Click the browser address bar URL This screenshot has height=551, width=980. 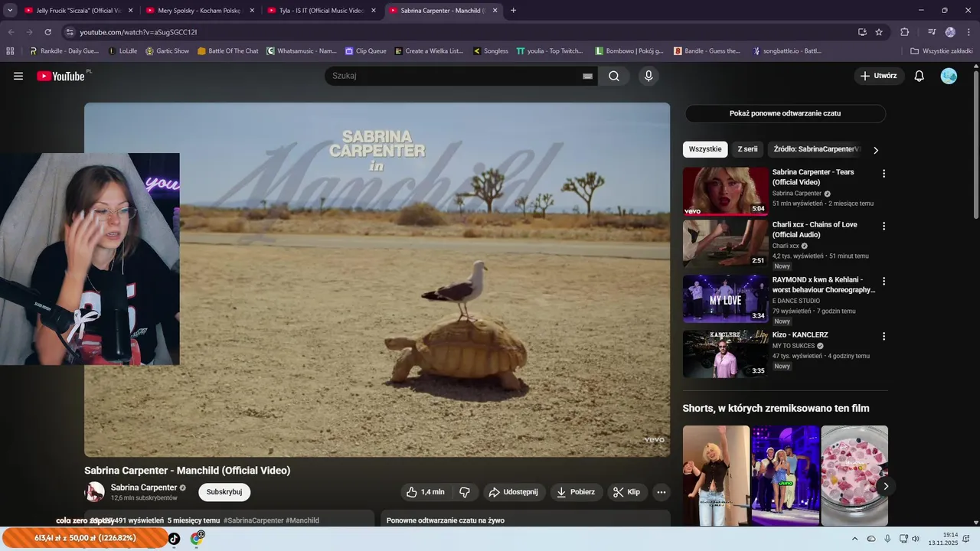coord(139,32)
